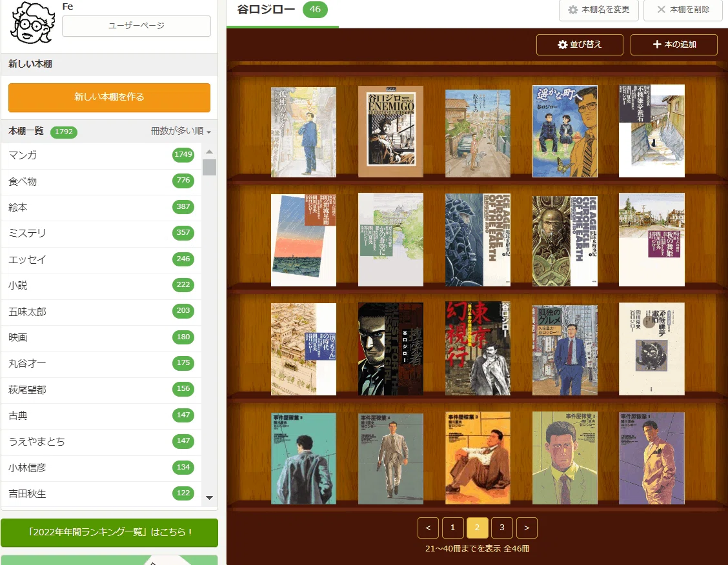
Task: Open the 「坊っちゃん」の時代 book cover
Action: coord(303,350)
